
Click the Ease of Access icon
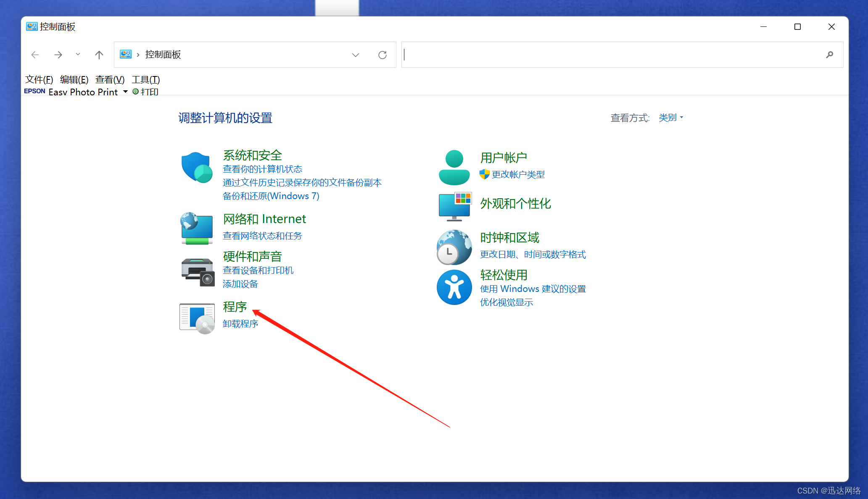[454, 287]
